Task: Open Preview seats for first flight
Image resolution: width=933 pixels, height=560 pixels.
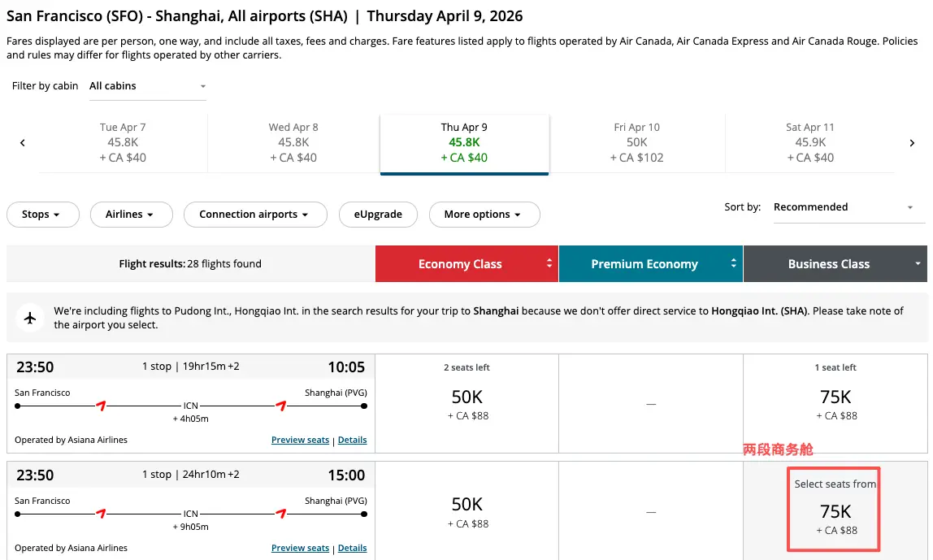Action: coord(300,440)
